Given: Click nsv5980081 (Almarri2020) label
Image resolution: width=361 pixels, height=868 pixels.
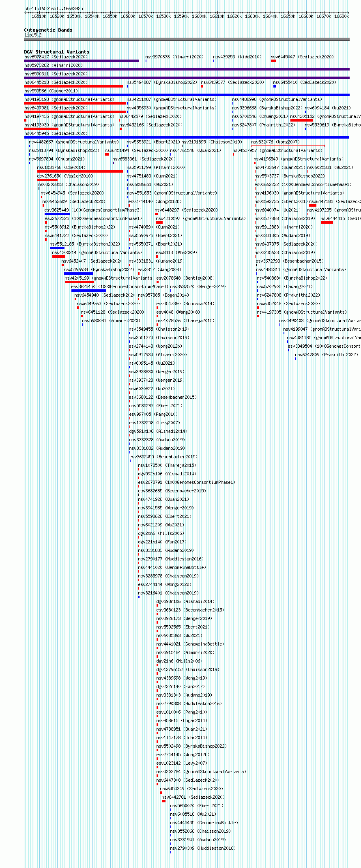Looking at the screenshot, I should click(x=111, y=321).
